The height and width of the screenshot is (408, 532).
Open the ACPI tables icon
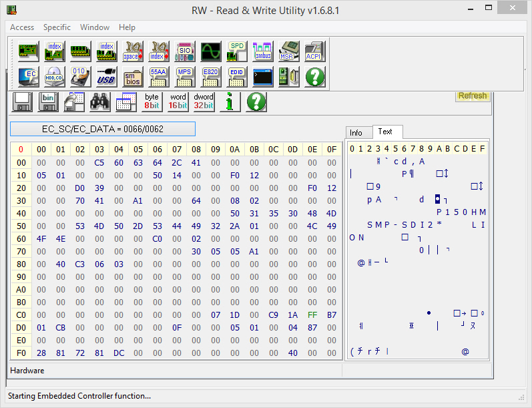(315, 51)
